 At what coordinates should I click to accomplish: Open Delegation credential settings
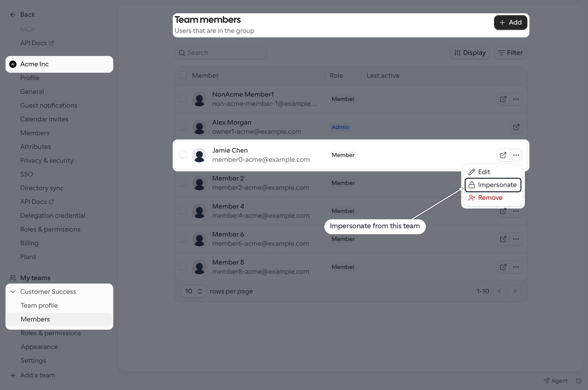pos(53,215)
